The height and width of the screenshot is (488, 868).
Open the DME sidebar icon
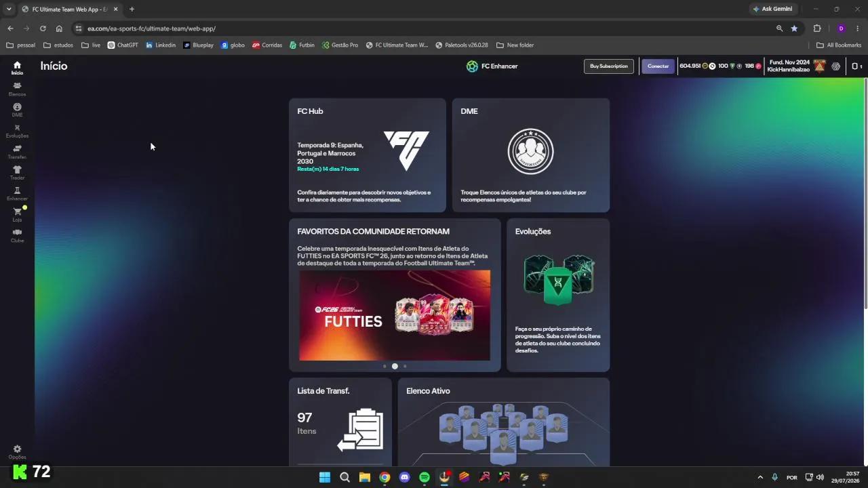coord(17,110)
